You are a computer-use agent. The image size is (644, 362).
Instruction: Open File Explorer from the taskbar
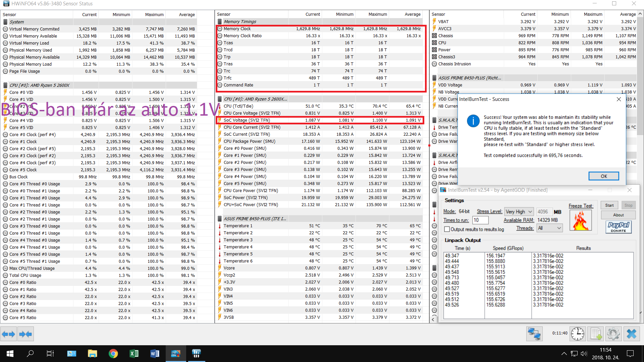tap(92, 354)
